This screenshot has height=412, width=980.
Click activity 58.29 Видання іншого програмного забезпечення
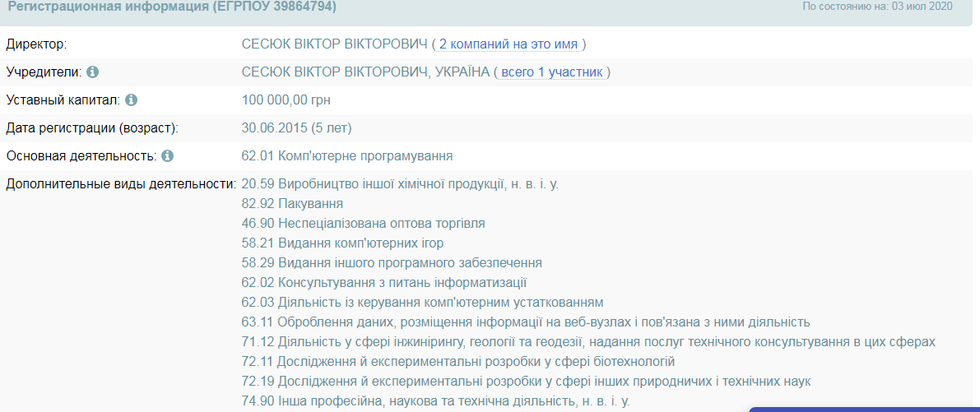(392, 262)
